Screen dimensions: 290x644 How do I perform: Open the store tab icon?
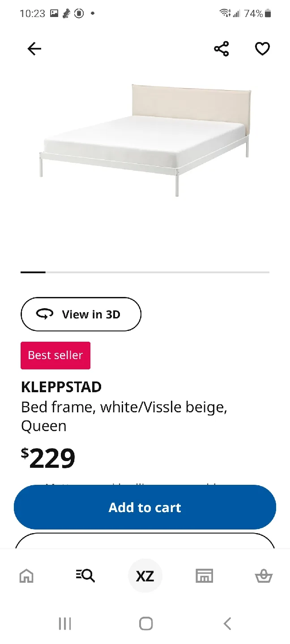pos(205,576)
